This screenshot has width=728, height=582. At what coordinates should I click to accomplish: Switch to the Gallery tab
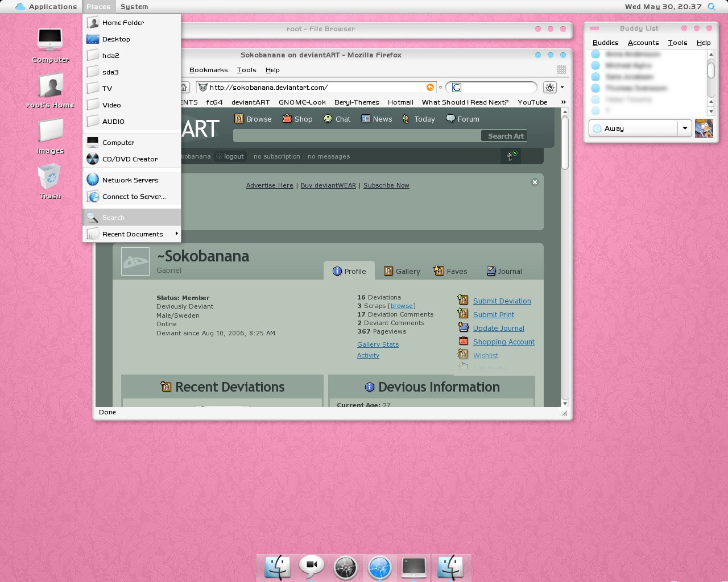pyautogui.click(x=402, y=271)
